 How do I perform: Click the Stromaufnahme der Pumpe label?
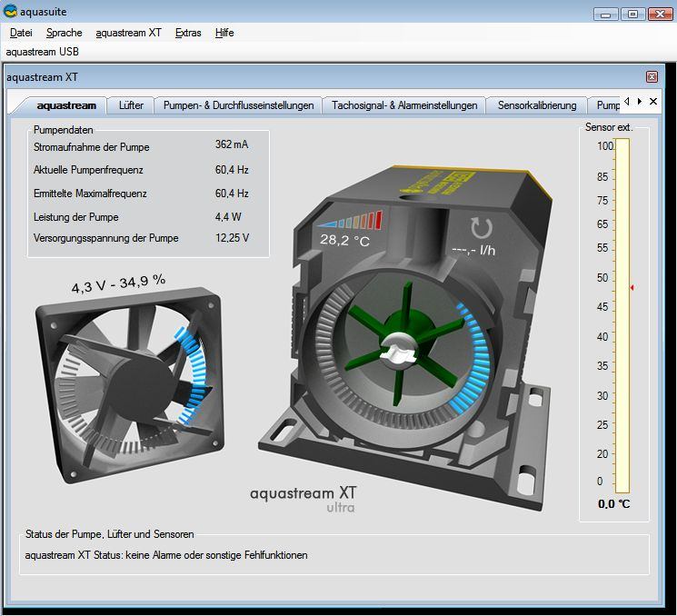92,147
